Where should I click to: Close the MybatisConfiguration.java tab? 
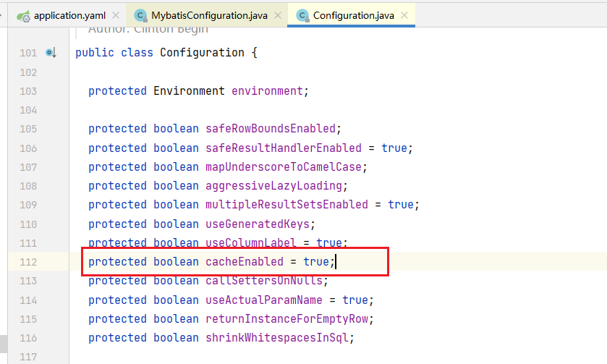point(276,15)
